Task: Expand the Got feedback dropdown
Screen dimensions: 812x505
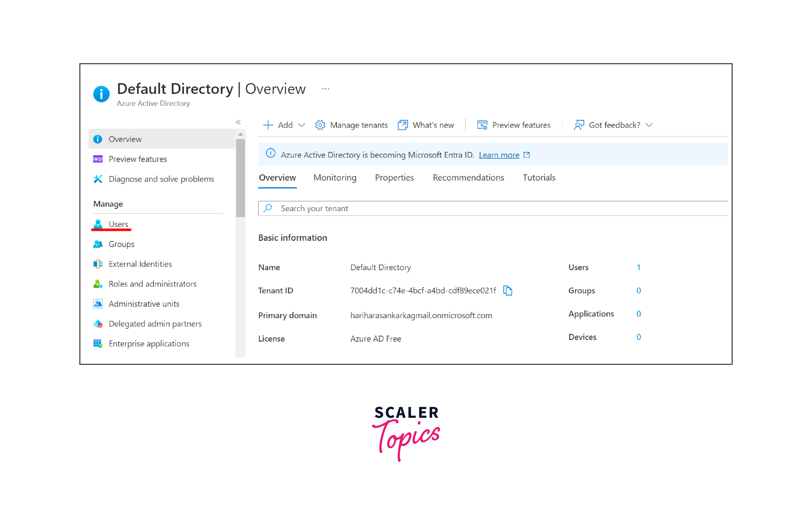Action: pyautogui.click(x=649, y=125)
